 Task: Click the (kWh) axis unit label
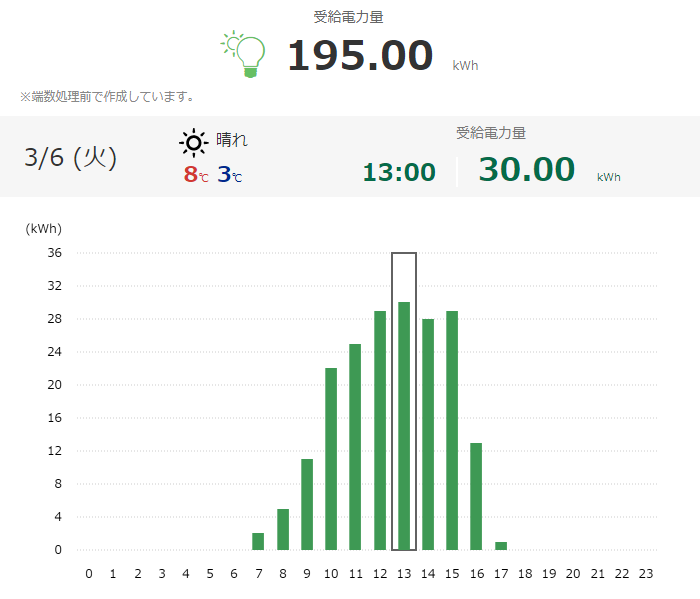pyautogui.click(x=43, y=229)
